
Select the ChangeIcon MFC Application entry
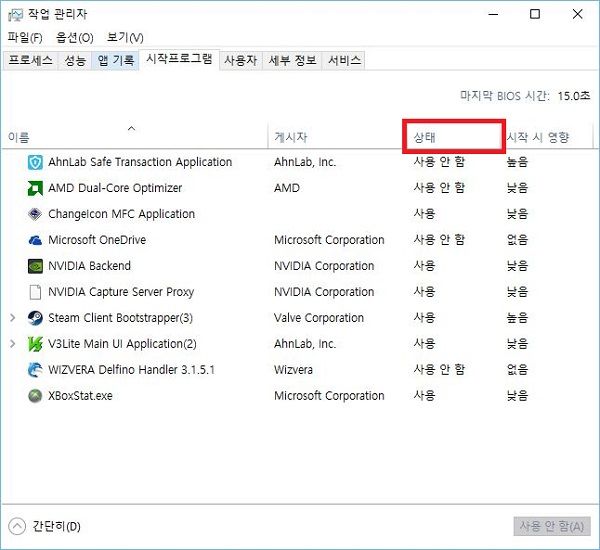[x=300, y=214]
